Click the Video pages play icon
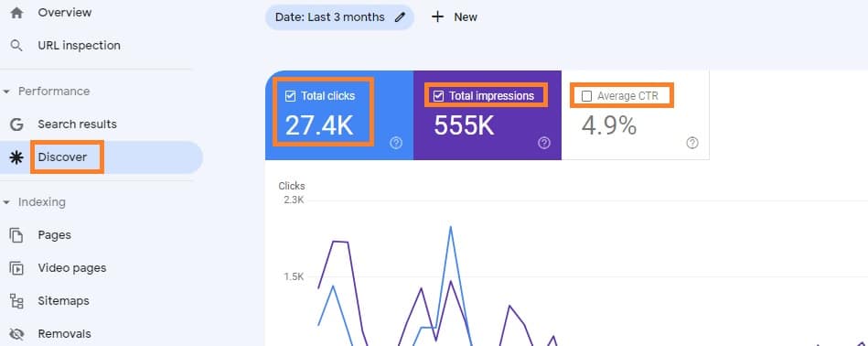Image resolution: width=868 pixels, height=346 pixels. pyautogui.click(x=16, y=268)
